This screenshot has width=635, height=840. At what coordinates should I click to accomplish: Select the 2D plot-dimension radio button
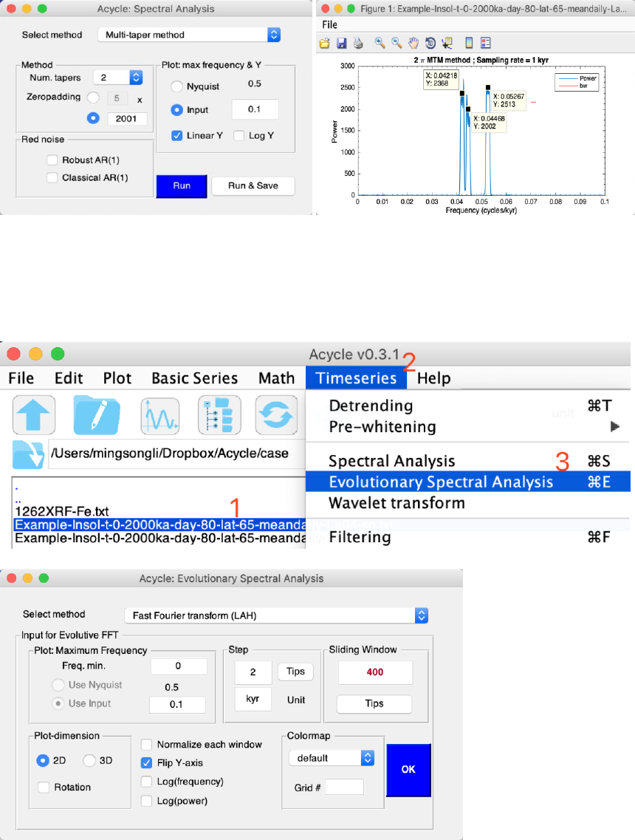point(43,760)
